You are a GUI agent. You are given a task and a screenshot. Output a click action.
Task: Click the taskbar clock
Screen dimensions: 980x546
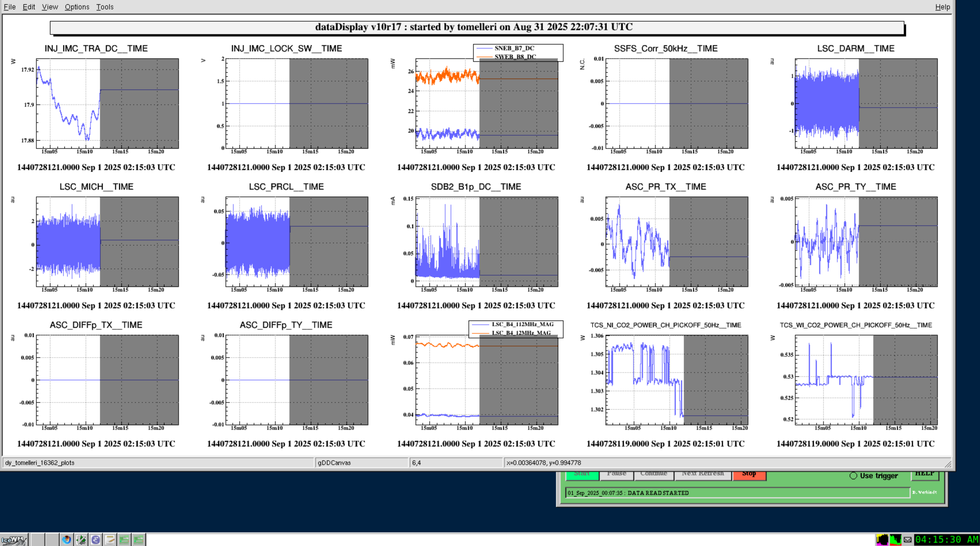click(x=946, y=540)
